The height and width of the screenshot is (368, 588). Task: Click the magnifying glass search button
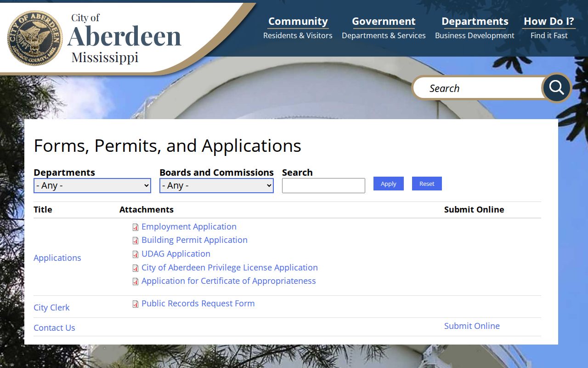(x=556, y=87)
